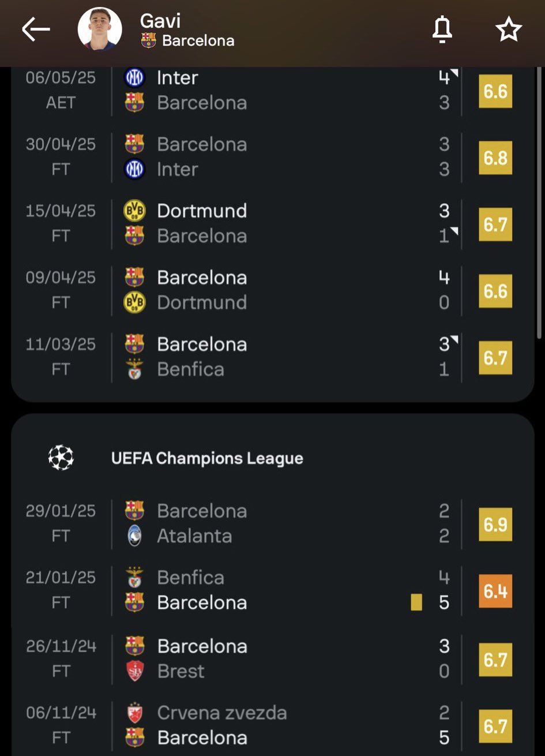This screenshot has width=545, height=756.
Task: Tap the back arrow icon
Action: [x=36, y=29]
